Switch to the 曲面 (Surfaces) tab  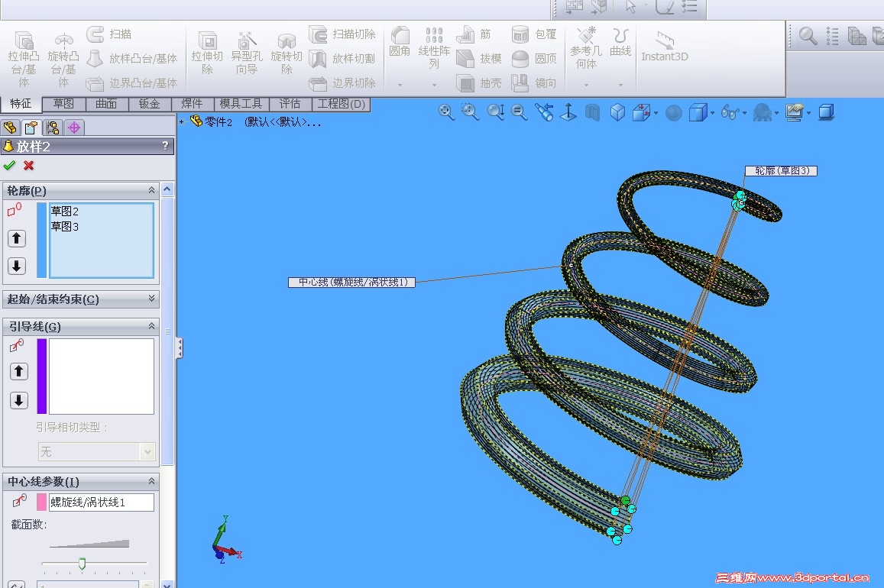(106, 104)
